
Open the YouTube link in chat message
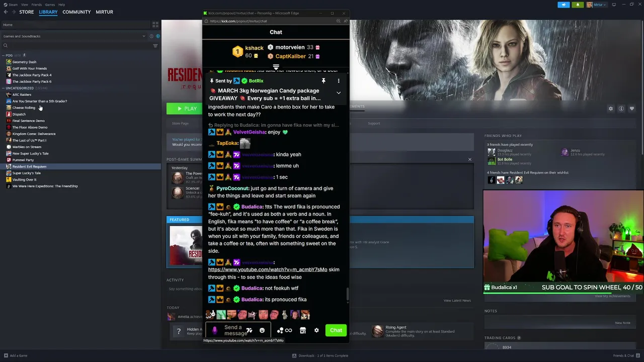268,269
